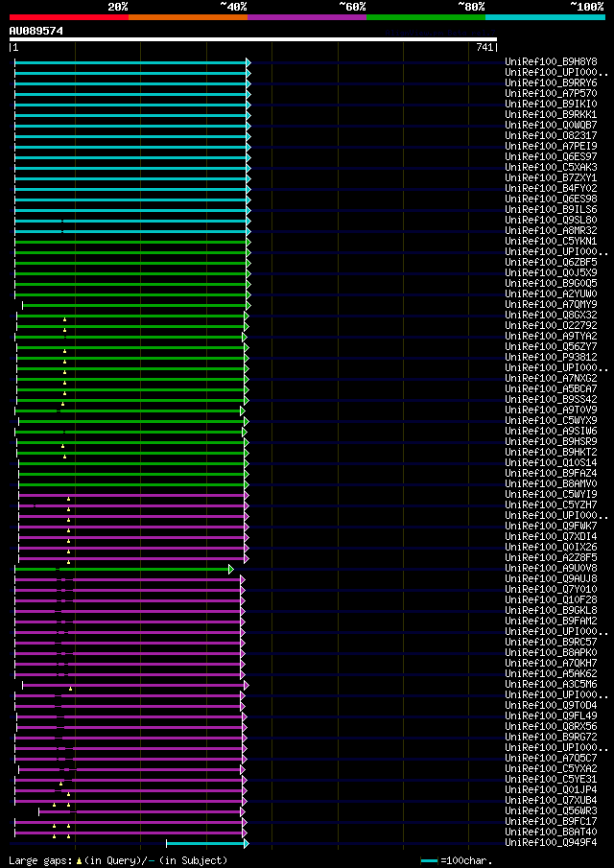This screenshot has width=614, height=868.
Task: Select the UniRef100_A9U0V8 entry
Action: (551, 568)
